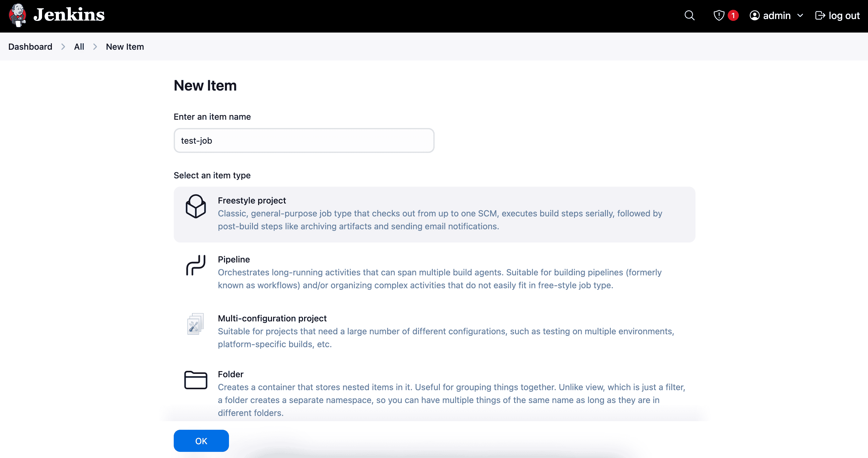The width and height of the screenshot is (868, 458).
Task: Click the red notification badge
Action: click(733, 16)
